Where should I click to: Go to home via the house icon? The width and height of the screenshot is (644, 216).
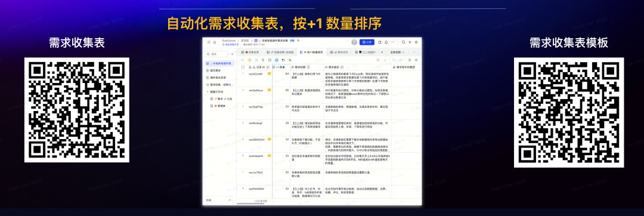click(215, 42)
